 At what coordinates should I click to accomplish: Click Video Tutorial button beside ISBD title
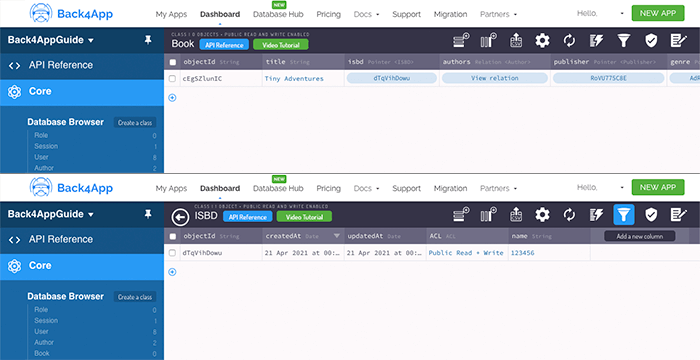pos(304,217)
